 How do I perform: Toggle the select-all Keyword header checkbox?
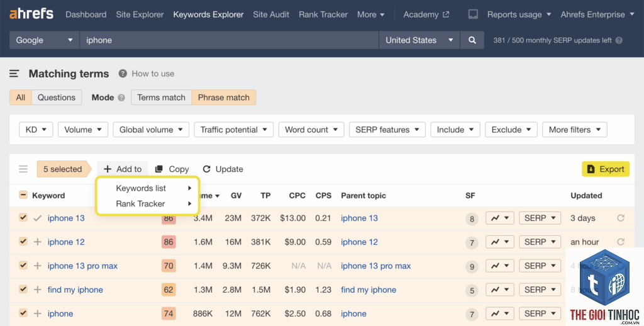tap(23, 195)
